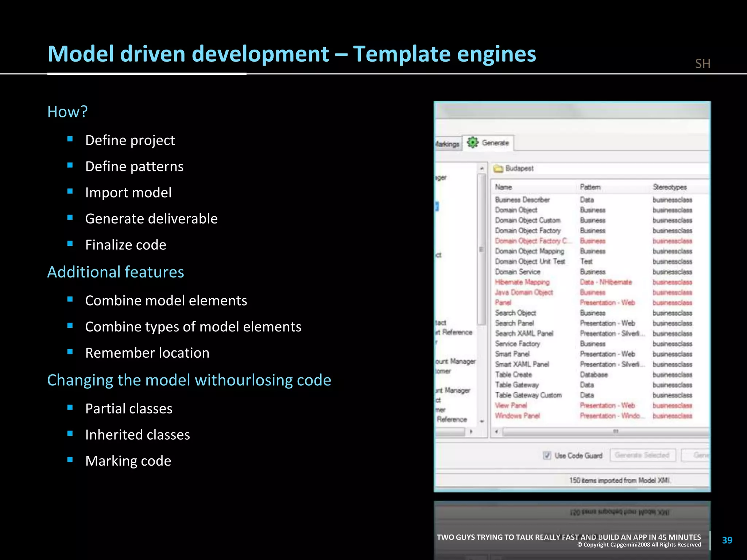Click the Budapest folder label

(519, 168)
